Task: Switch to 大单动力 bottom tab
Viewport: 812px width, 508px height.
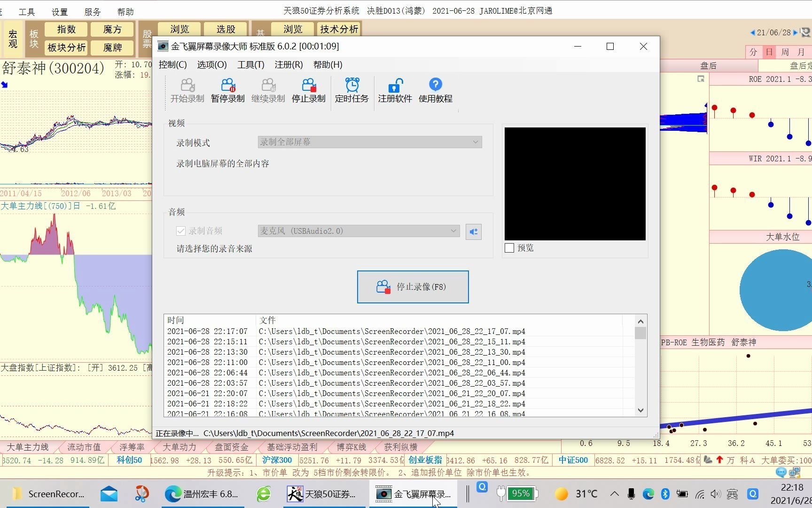Action: pos(179,447)
